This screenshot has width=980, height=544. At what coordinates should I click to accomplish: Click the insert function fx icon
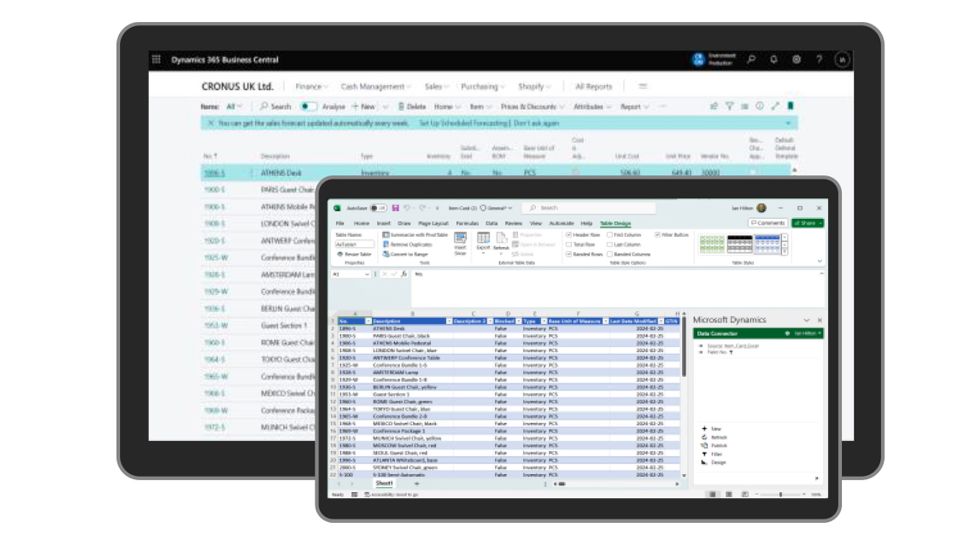point(404,274)
